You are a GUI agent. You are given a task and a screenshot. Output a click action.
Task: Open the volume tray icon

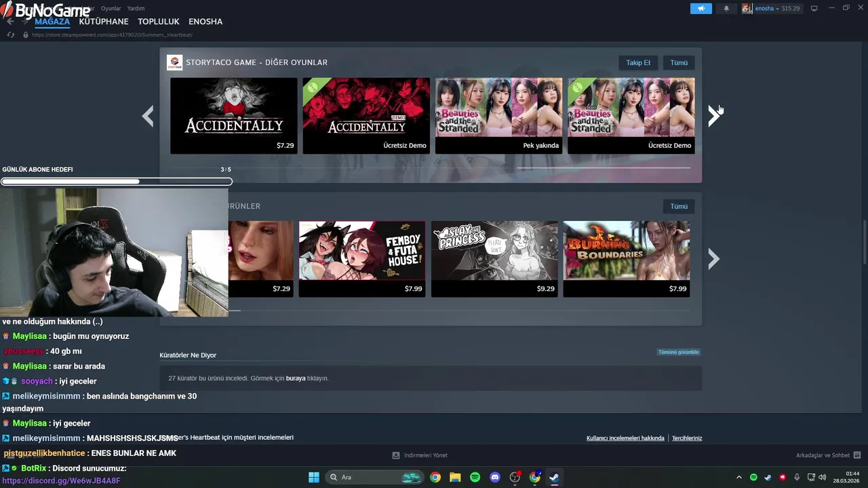coord(823,477)
